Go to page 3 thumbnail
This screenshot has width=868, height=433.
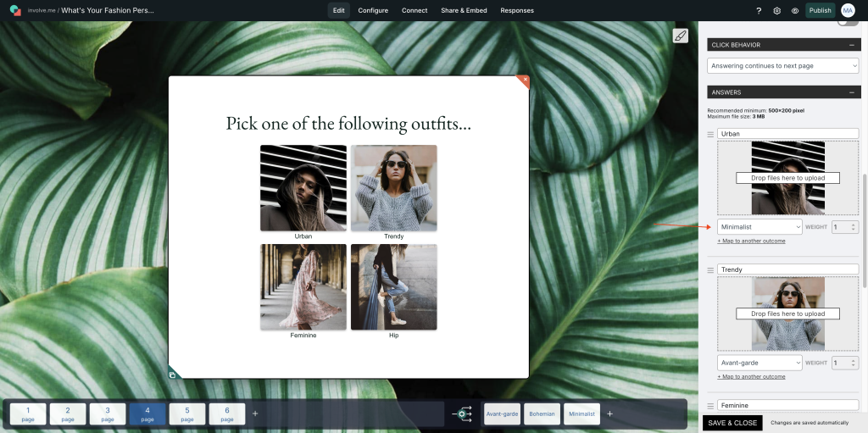[x=108, y=414]
